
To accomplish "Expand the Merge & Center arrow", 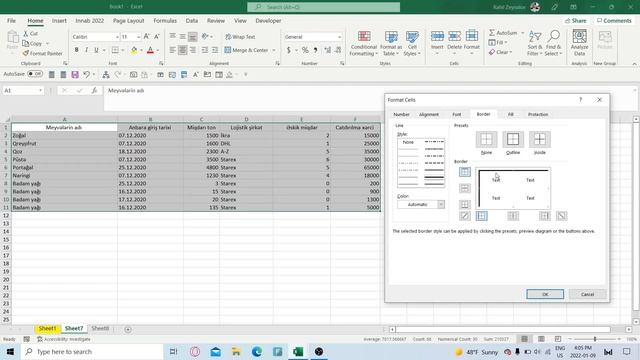I will 274,50.
